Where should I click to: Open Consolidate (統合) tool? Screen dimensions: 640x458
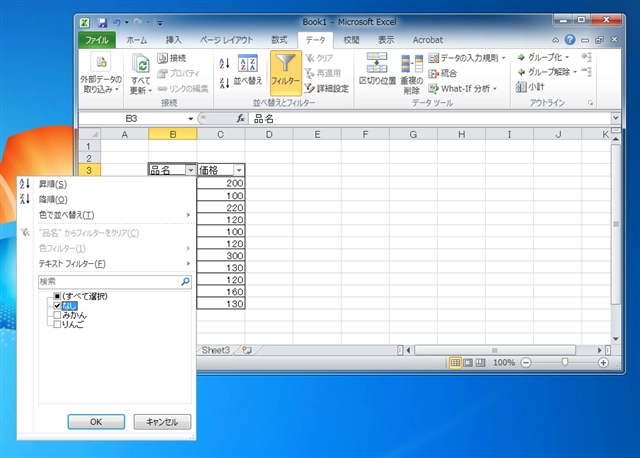(x=442, y=73)
